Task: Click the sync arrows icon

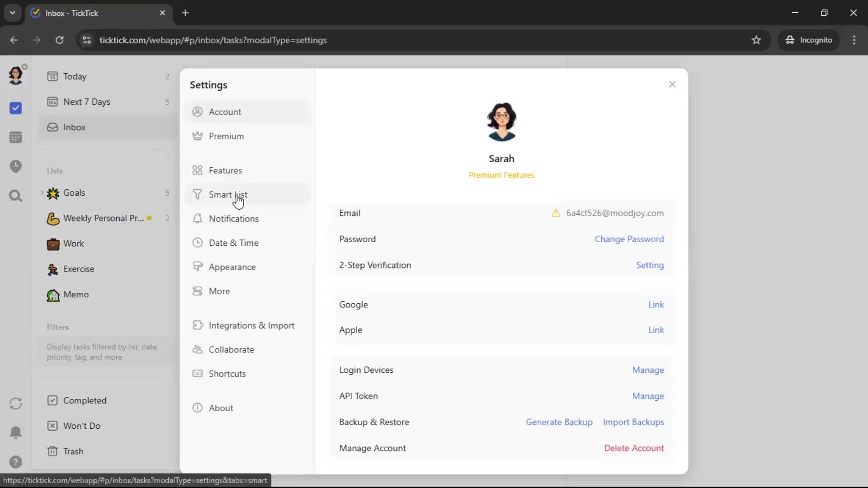Action: pyautogui.click(x=15, y=404)
